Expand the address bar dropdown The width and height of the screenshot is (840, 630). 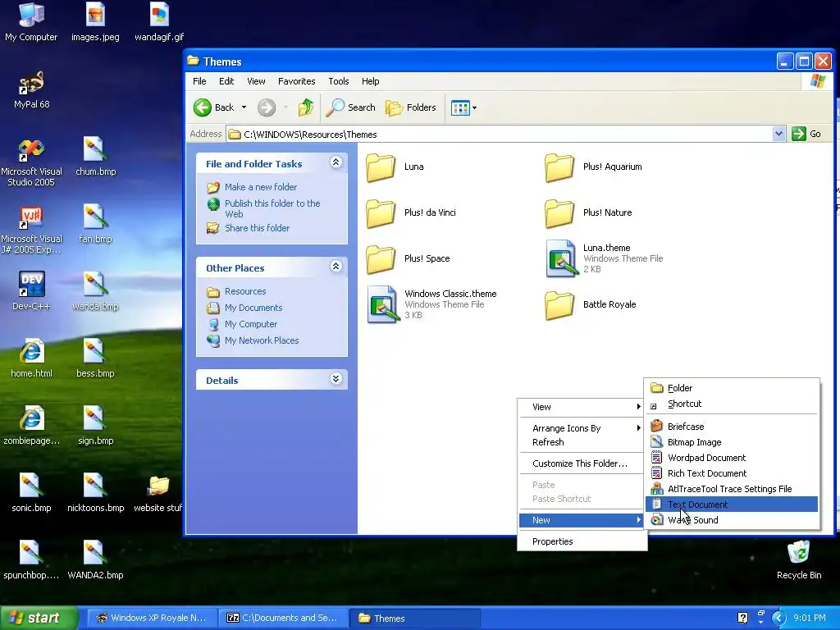pos(779,134)
